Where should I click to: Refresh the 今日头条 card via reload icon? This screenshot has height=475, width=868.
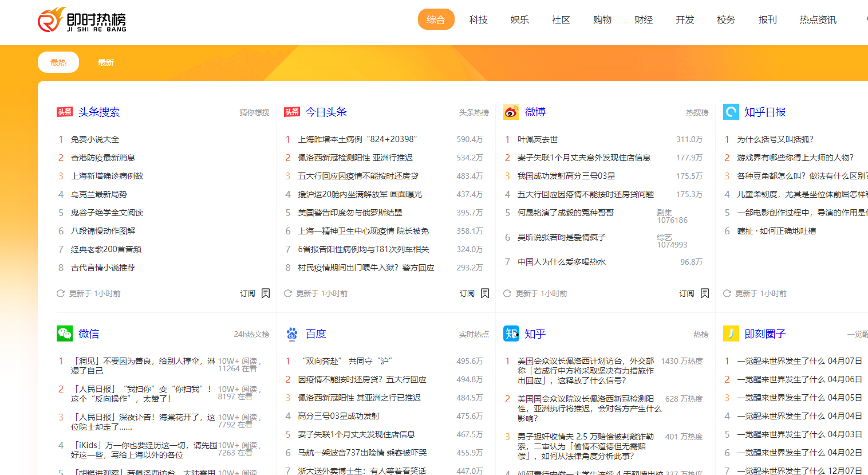288,293
